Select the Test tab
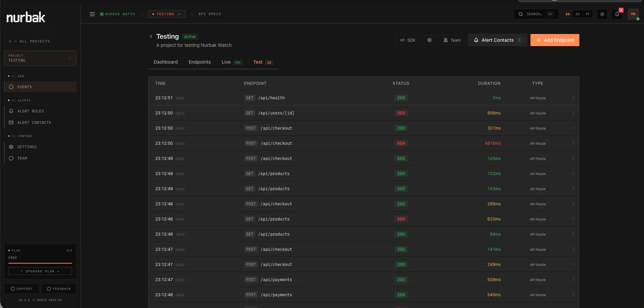This screenshot has height=308, width=644. click(263, 62)
